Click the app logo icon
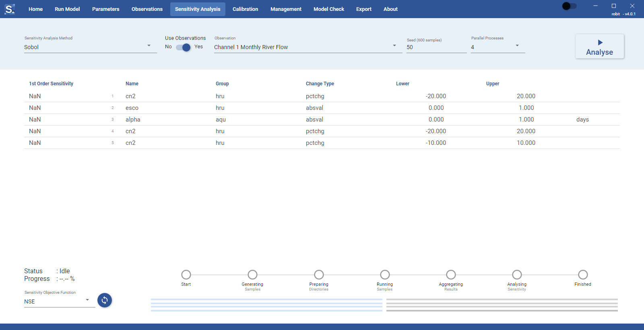This screenshot has height=330, width=644. (10, 9)
